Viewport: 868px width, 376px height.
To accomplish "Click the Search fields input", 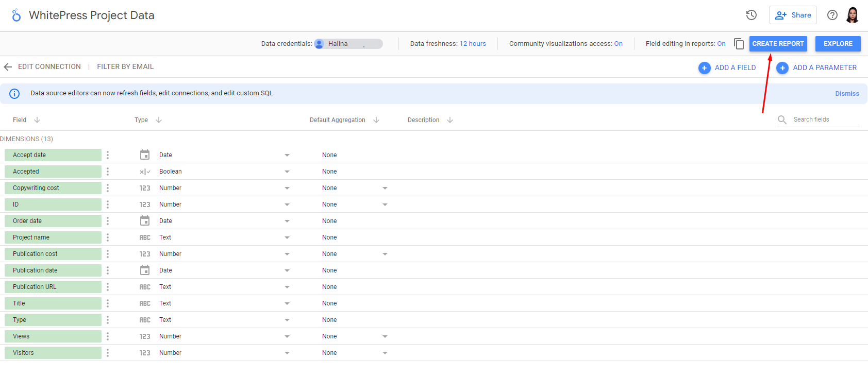I will [826, 119].
